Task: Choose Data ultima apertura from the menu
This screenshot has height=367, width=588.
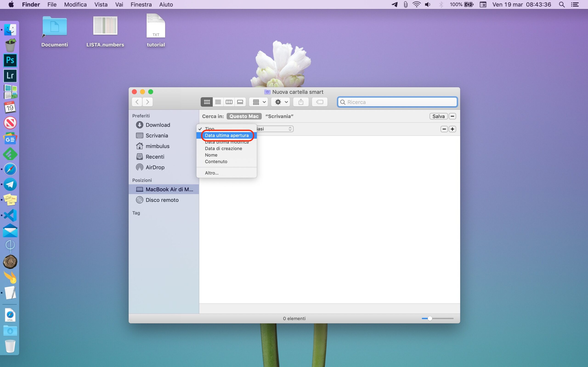Action: 226,135
